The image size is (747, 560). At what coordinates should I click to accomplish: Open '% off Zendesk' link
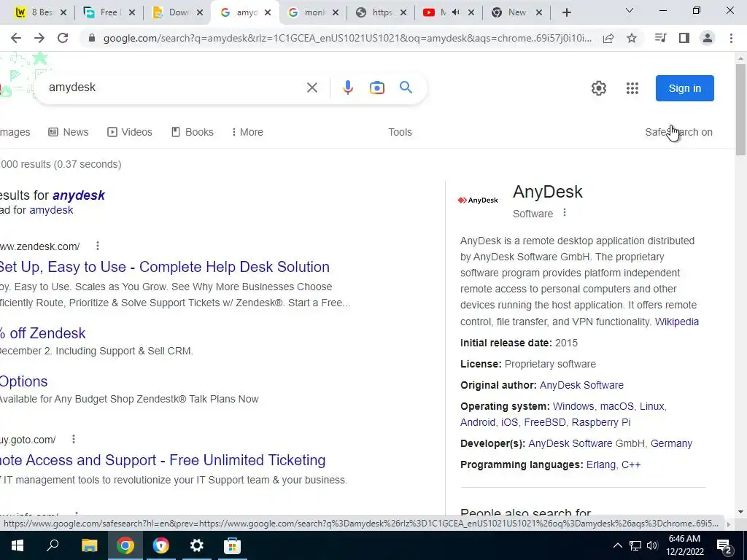point(43,332)
